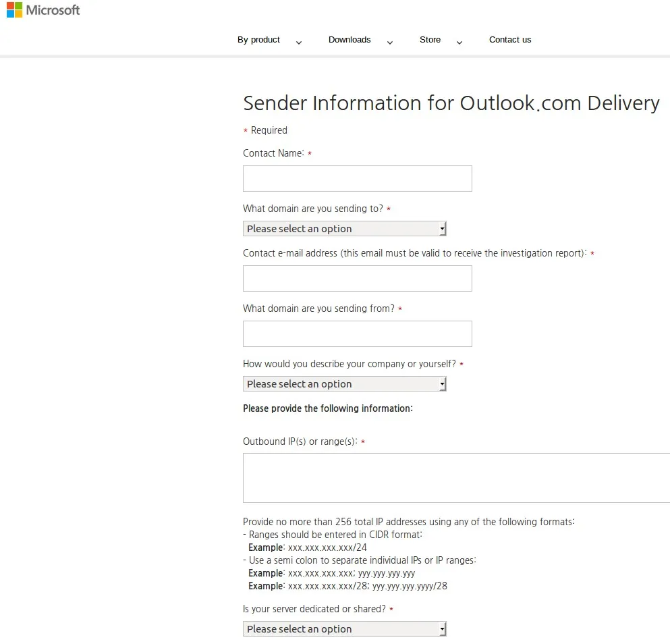Click the 'Outbound IP(s) or range(s):' label
This screenshot has width=670, height=644.
(300, 441)
